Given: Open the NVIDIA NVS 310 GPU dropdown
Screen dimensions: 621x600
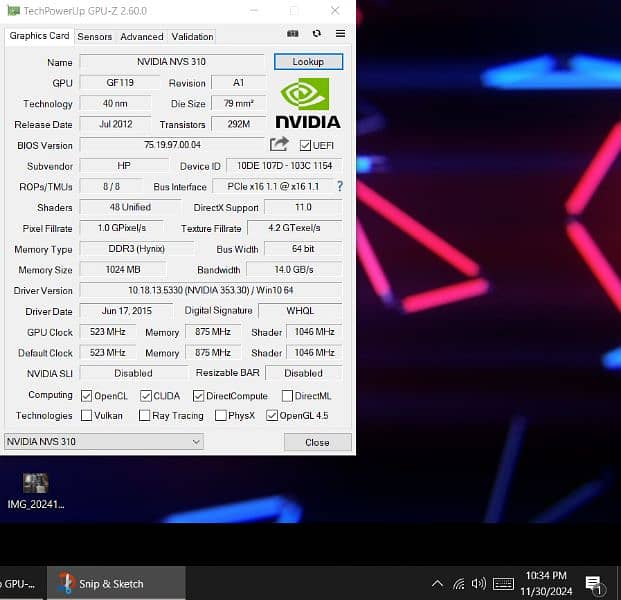Looking at the screenshot, I should coord(103,442).
